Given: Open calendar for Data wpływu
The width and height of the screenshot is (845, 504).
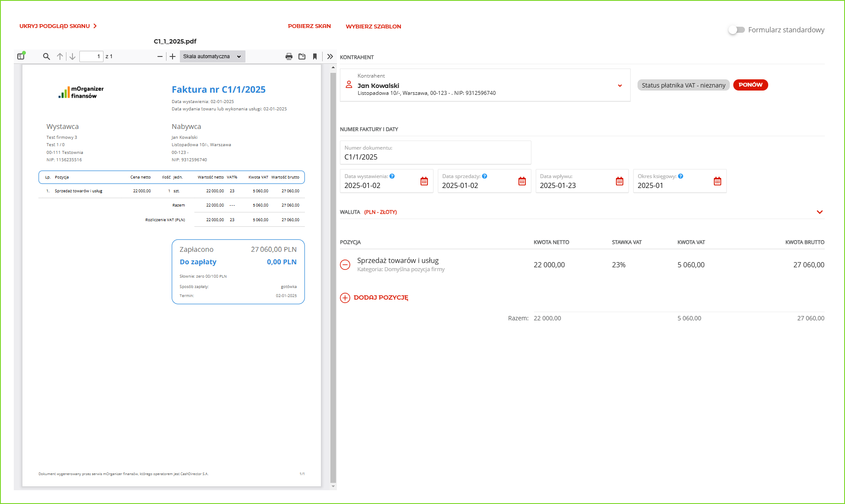Looking at the screenshot, I should [619, 181].
